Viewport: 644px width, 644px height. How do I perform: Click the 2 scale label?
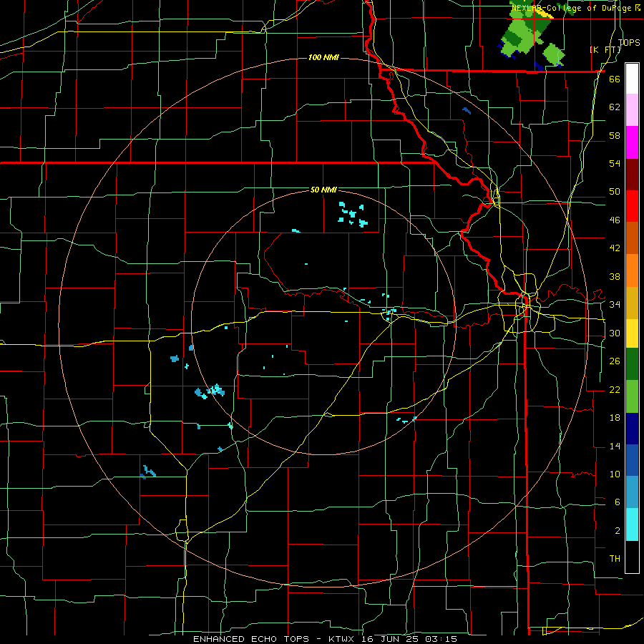click(617, 530)
